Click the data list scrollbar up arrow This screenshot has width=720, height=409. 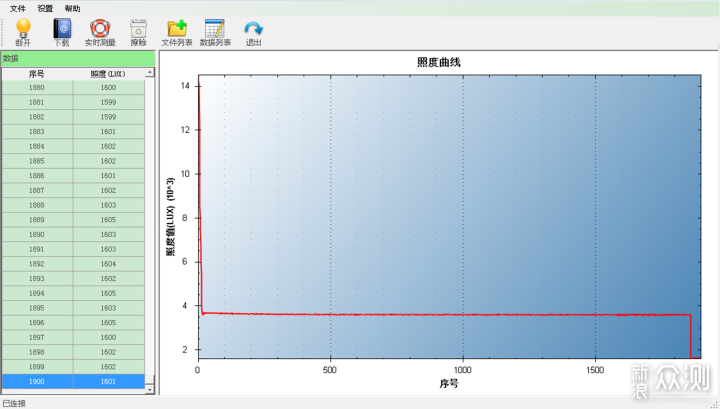pyautogui.click(x=150, y=73)
